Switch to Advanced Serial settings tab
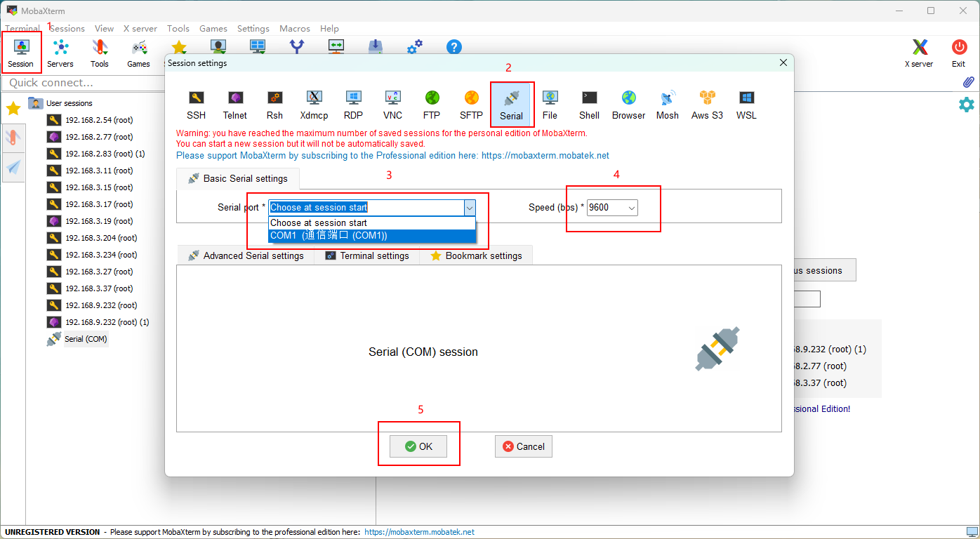This screenshot has width=980, height=539. coord(246,255)
